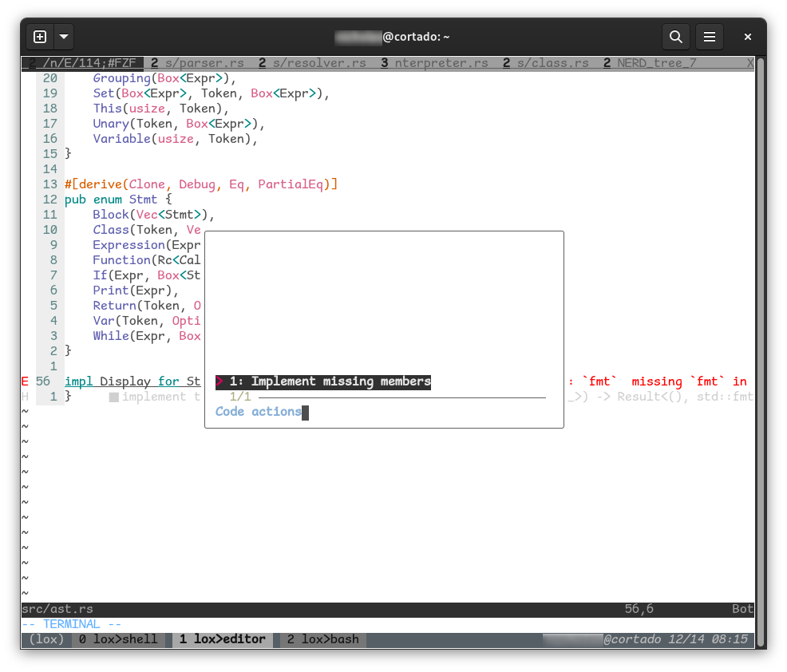Switch to the s/class.rs vim tab
This screenshot has width=787, height=672.
546,63
